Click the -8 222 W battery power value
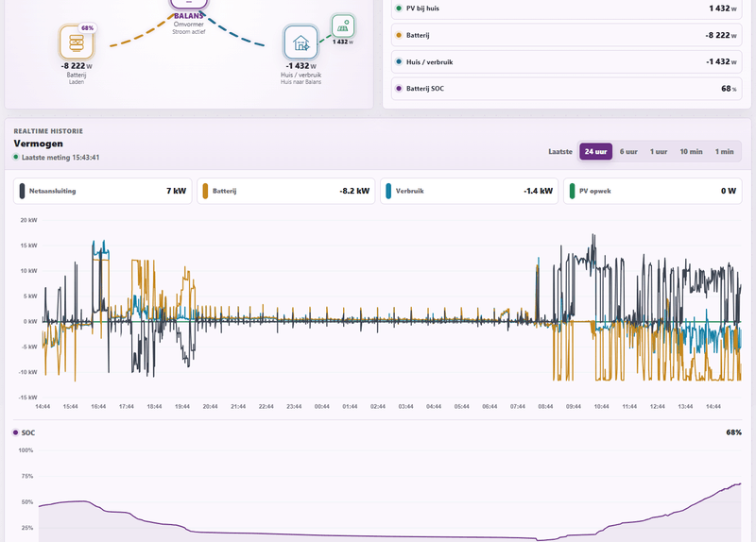756x542 pixels. [x=77, y=66]
